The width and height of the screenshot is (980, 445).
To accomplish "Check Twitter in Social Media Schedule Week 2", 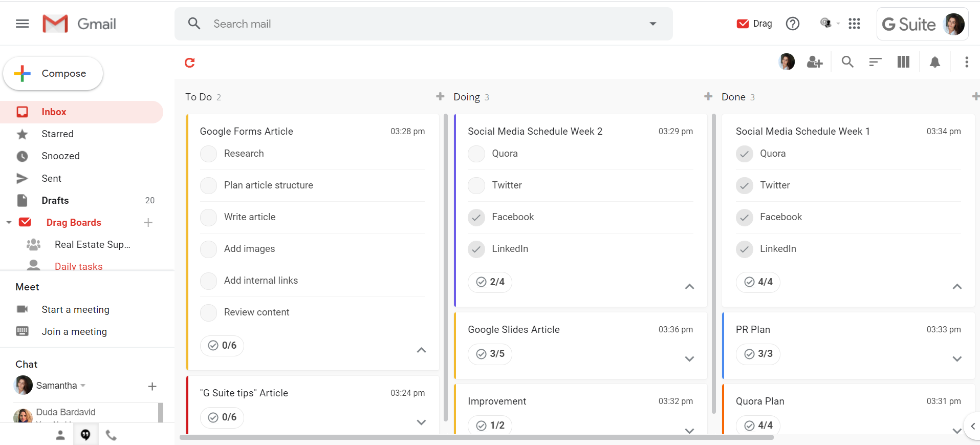I will pyautogui.click(x=476, y=185).
